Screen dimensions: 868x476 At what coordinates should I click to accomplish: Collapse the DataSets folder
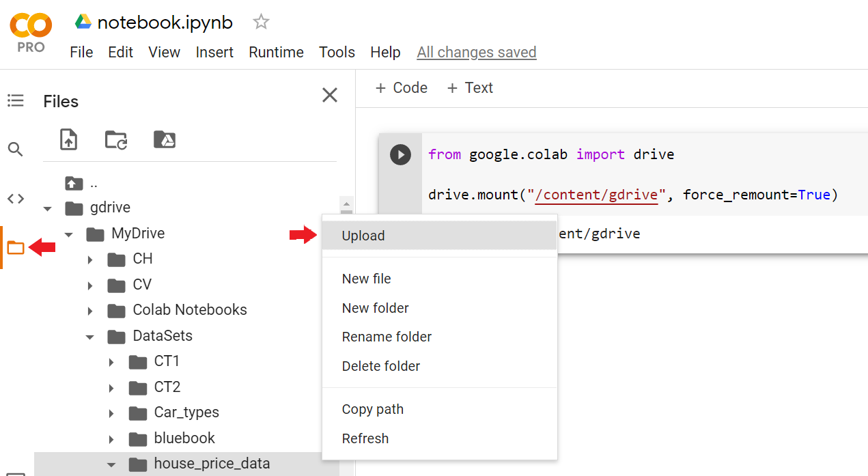click(x=89, y=335)
